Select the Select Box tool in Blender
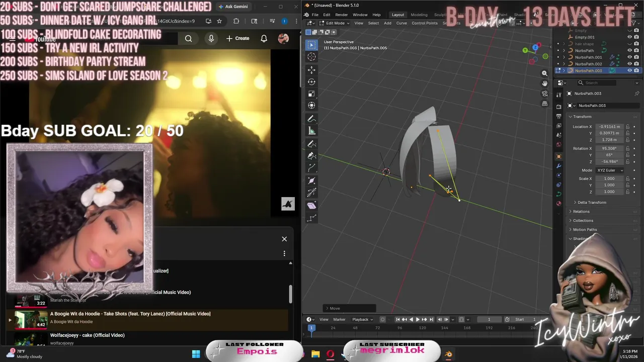Viewport: 644px width, 362px height. coord(311,45)
